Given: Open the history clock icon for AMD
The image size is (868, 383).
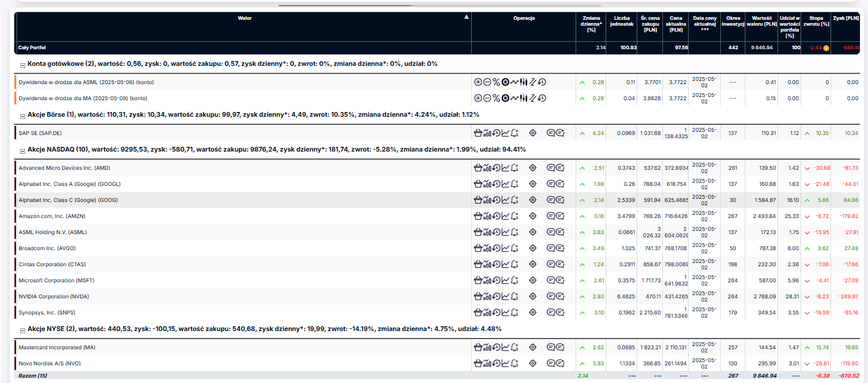Looking at the screenshot, I should click(x=496, y=168).
